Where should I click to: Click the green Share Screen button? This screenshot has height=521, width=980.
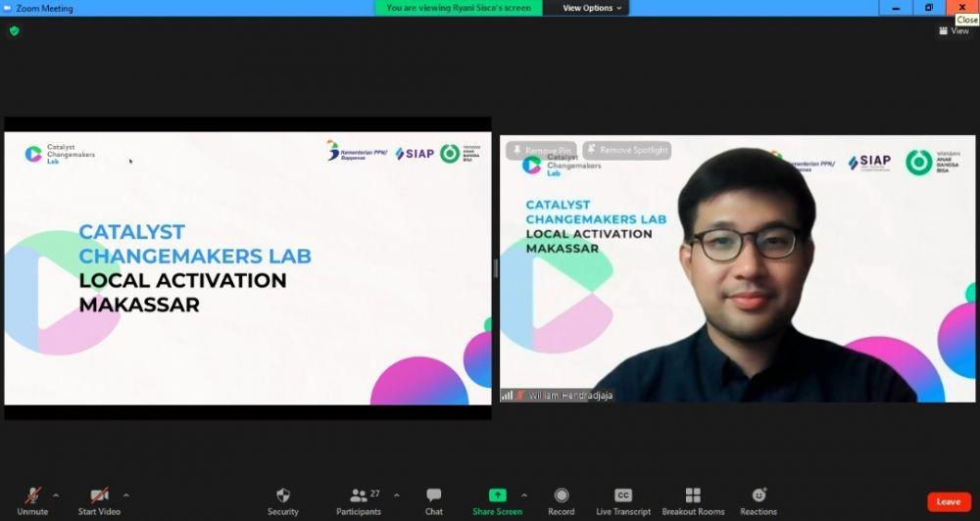(x=498, y=501)
